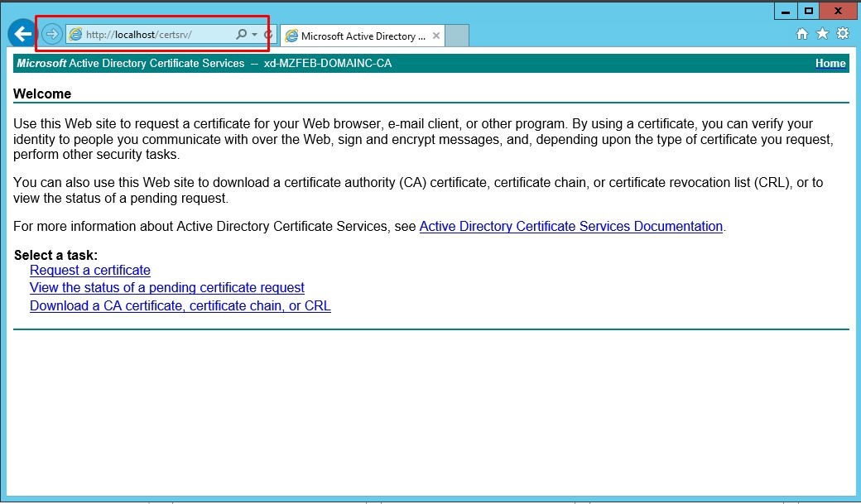This screenshot has height=504, width=861.
Task: Click the browser Back arrow button
Action: point(22,34)
